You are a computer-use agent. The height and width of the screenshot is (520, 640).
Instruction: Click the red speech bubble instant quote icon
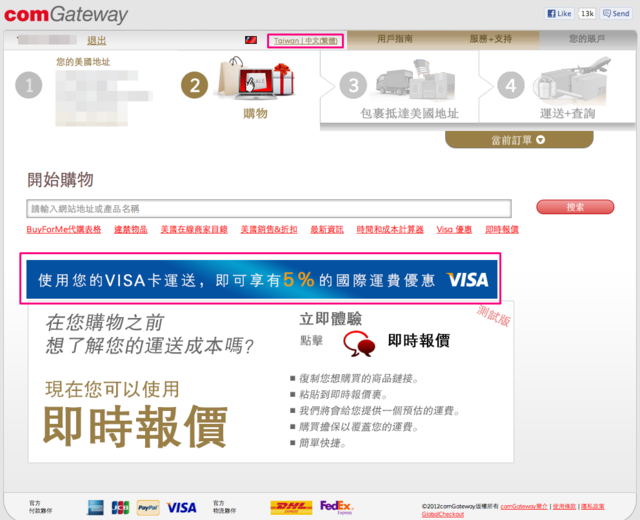359,344
